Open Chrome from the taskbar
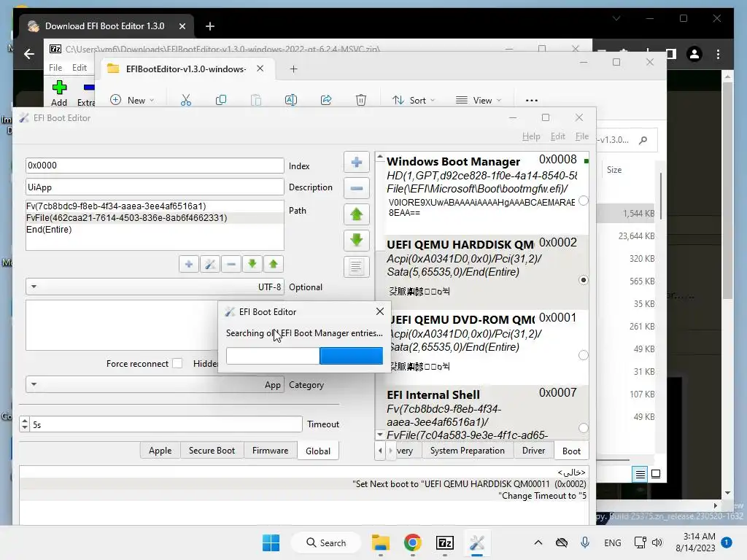This screenshot has height=560, width=747. pyautogui.click(x=413, y=542)
